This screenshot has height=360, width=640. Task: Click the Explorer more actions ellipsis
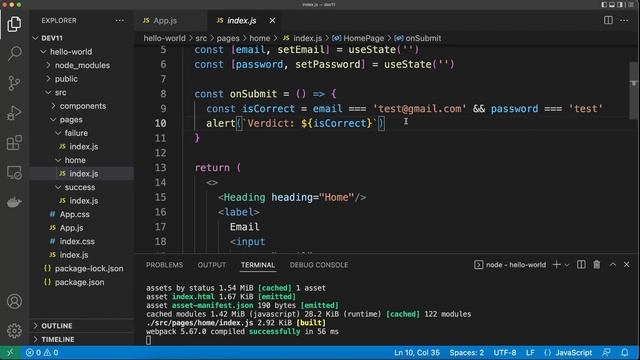coord(120,20)
